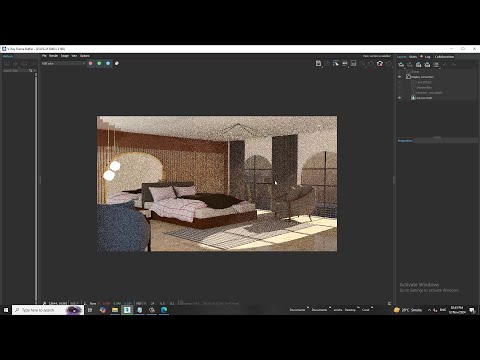Open Task View from taskbar
Viewport: 480px width, 360px height.
pyautogui.click(x=90, y=310)
